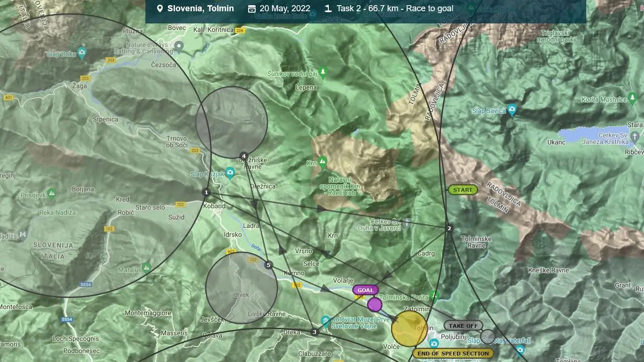Click the Krn mountain peak icon
The height and width of the screenshot is (362, 644).
[322, 162]
